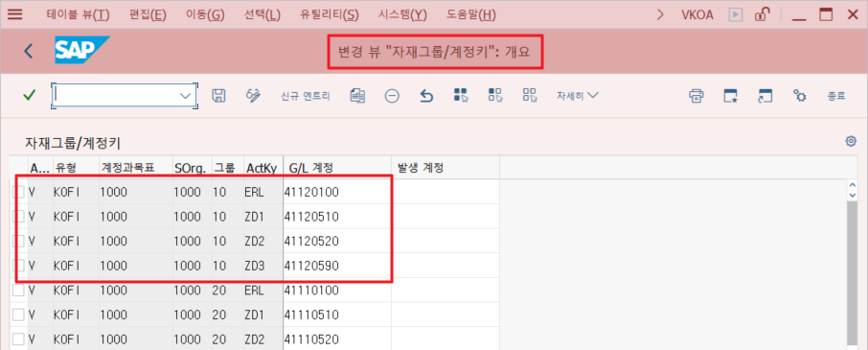Click the table scroll down arrow
Image resolution: width=868 pixels, height=350 pixels.
[x=853, y=195]
